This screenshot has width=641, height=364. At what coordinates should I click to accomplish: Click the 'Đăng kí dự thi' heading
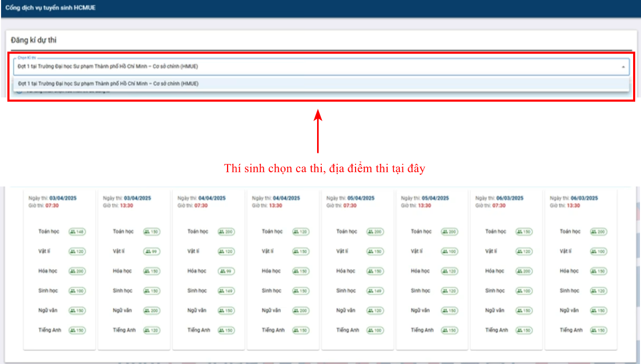[x=33, y=40]
